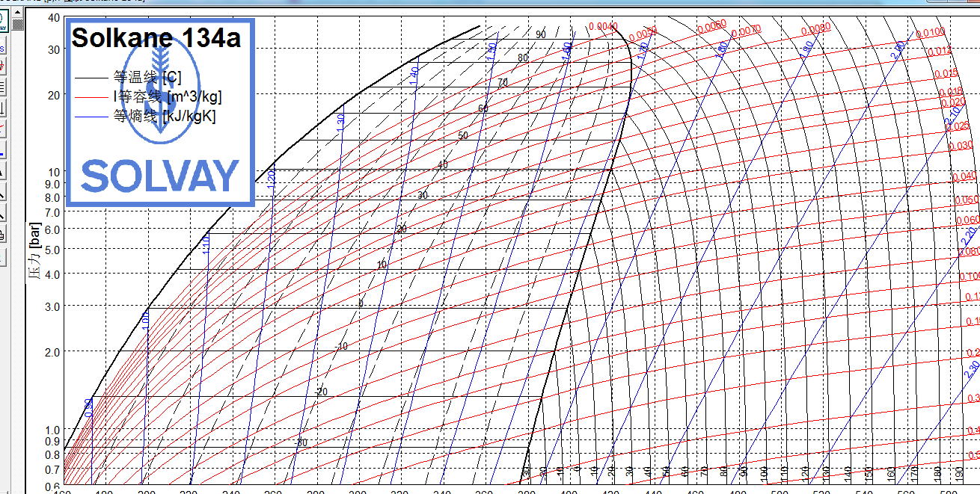The width and height of the screenshot is (980, 494).
Task: Click the 2.0 pressure axis tick
Action: coord(52,352)
